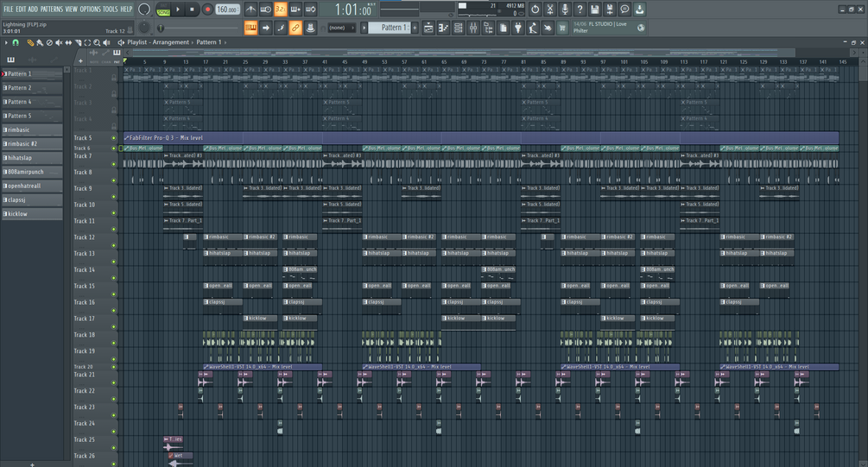This screenshot has width=868, height=467.
Task: Toggle the link chain button
Action: (295, 28)
